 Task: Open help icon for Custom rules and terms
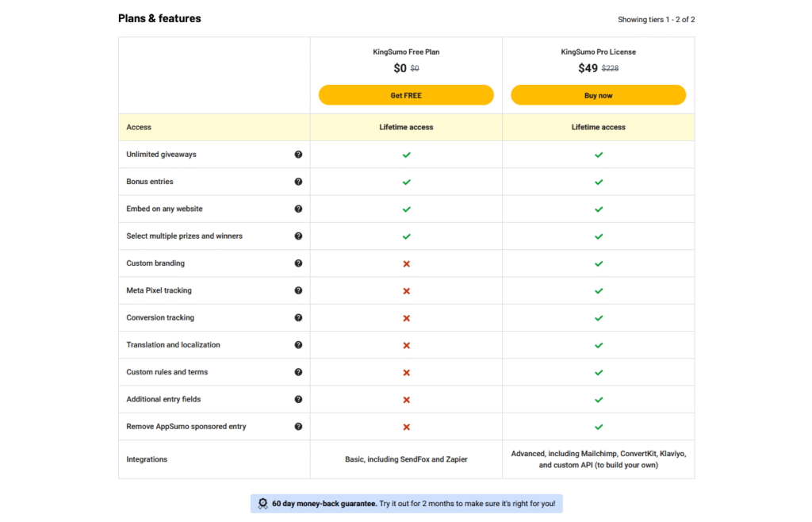[x=298, y=372]
